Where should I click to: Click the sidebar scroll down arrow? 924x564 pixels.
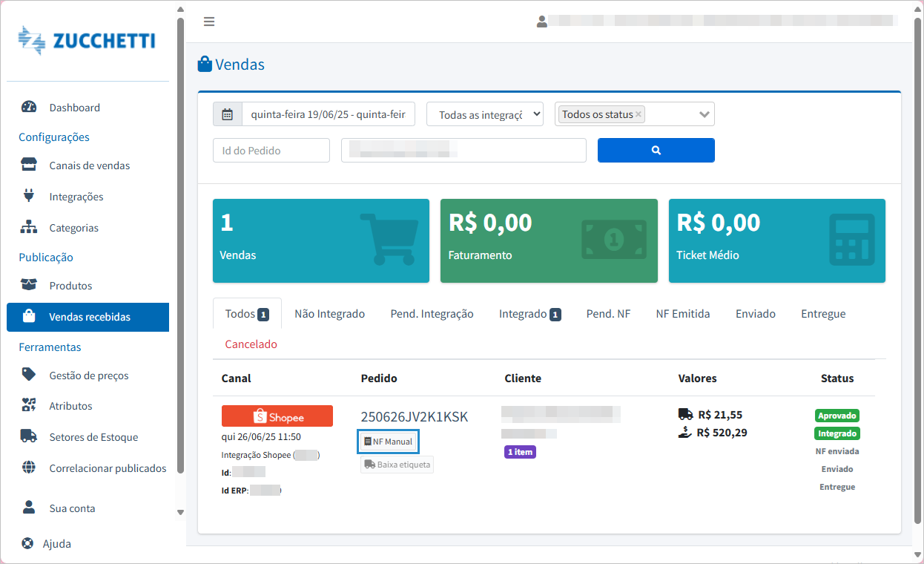(180, 512)
